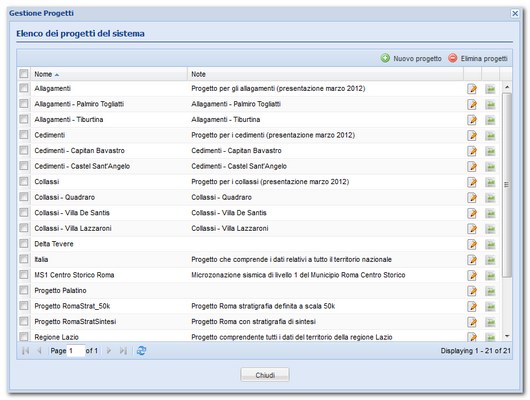Click the Note column header
530x400 pixels.
pos(325,74)
